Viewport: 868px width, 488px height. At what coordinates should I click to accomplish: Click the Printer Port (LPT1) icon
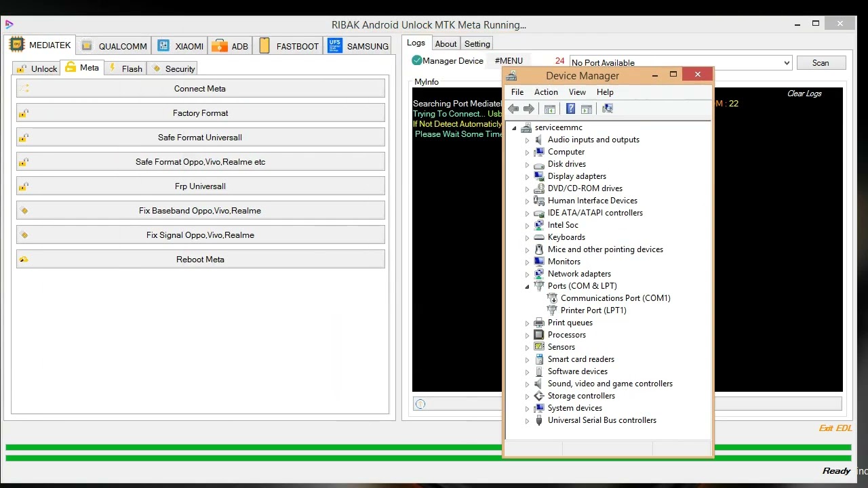click(552, 310)
